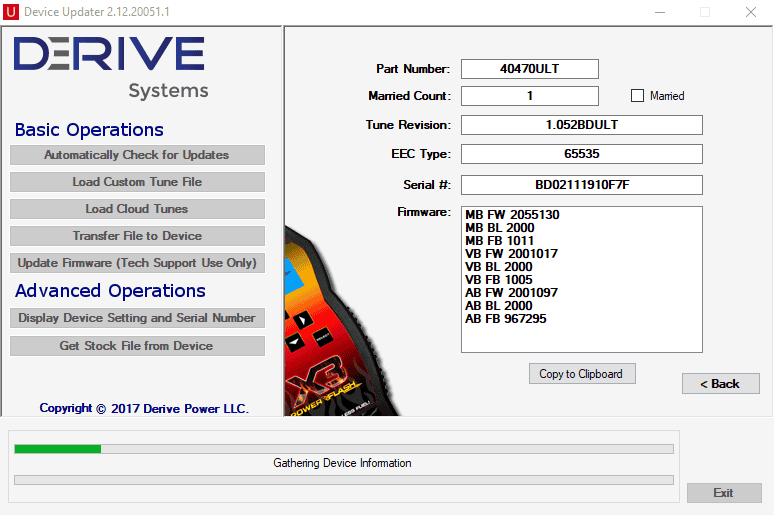Select firmware line MB BL 2000
774x515 pixels.
tap(500, 228)
